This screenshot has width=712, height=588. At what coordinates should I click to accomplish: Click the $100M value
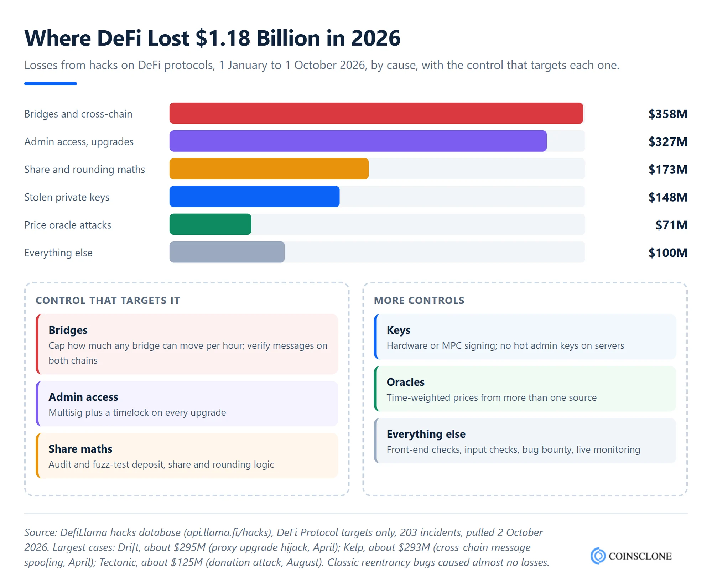click(x=668, y=253)
